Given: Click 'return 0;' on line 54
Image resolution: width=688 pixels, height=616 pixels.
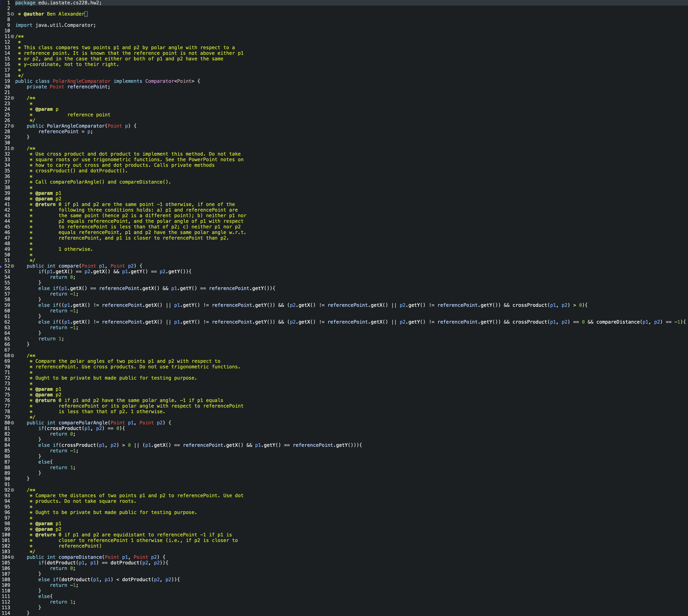Looking at the screenshot, I should [x=63, y=277].
